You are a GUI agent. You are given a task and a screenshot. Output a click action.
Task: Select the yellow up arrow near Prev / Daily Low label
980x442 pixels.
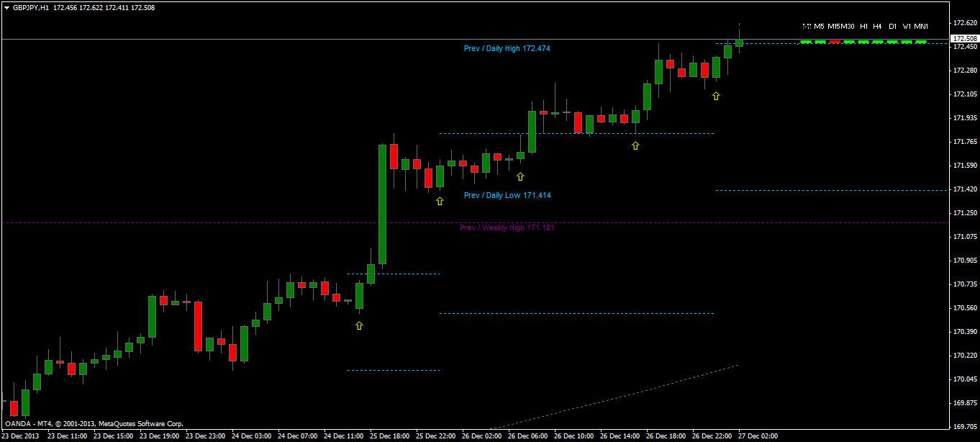[x=440, y=202]
